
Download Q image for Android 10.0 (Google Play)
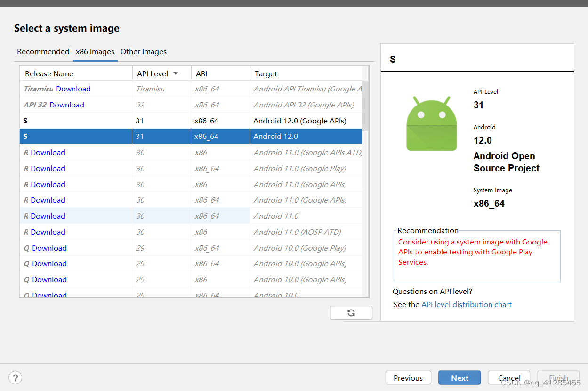[x=49, y=248]
